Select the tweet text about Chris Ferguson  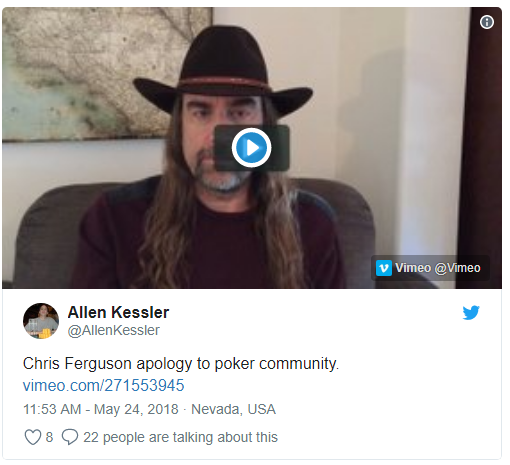(181, 363)
